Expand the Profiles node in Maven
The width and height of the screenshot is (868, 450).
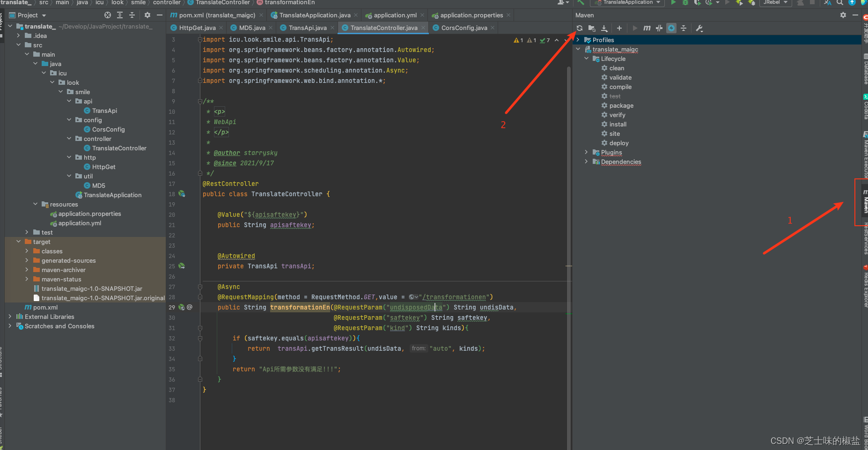click(578, 40)
